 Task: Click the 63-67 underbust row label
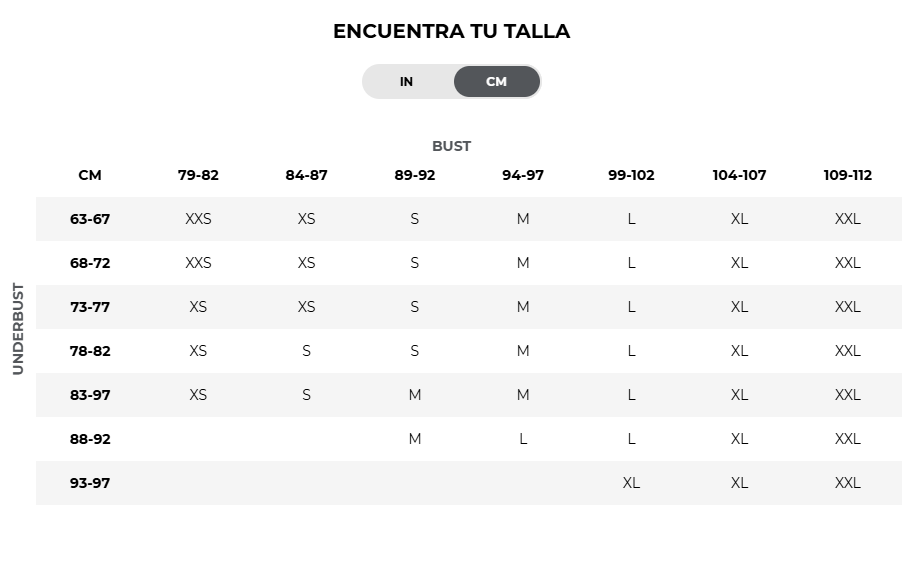coord(90,219)
